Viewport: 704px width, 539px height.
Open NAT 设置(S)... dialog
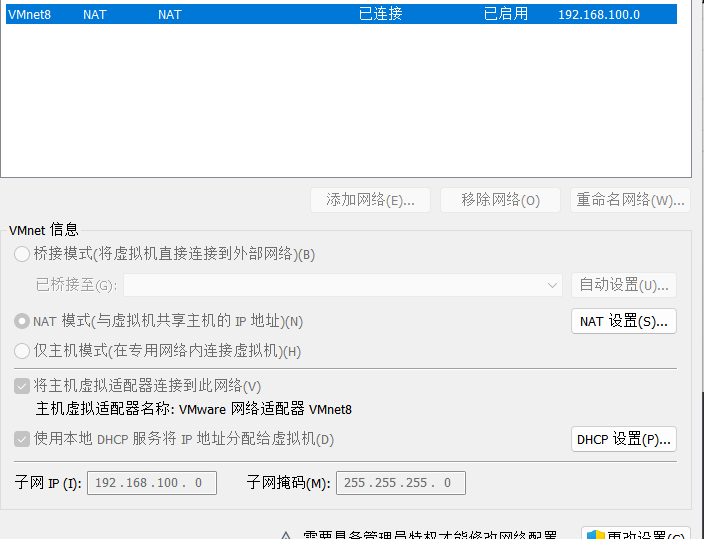[624, 321]
